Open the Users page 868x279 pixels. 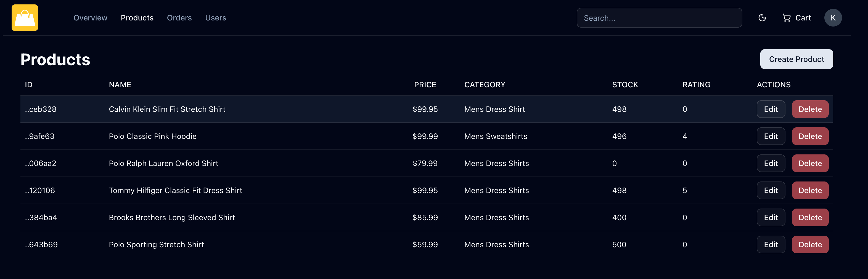click(216, 18)
